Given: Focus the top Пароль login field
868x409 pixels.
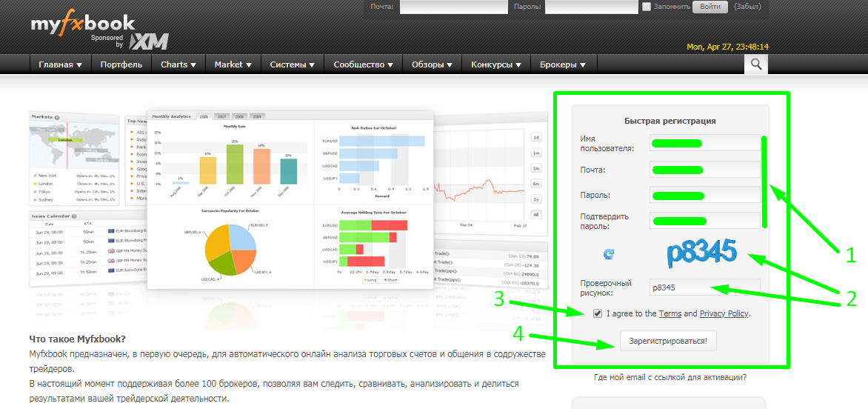Looking at the screenshot, I should click(x=591, y=7).
